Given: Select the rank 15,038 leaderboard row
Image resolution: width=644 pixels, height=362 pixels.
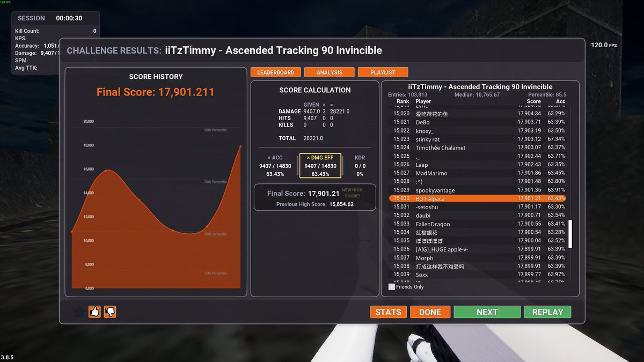Looking at the screenshot, I should pos(478,266).
